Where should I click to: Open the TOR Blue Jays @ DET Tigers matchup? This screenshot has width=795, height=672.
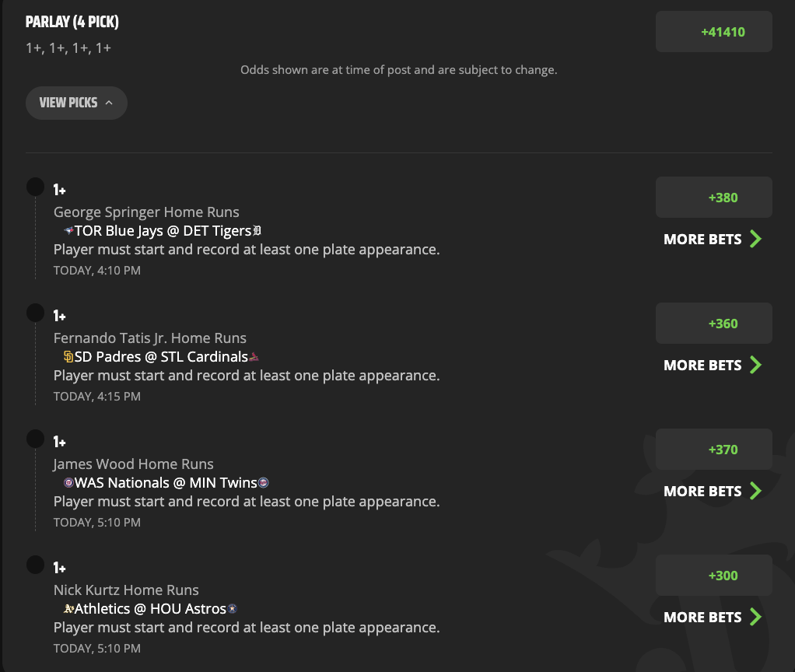(163, 231)
